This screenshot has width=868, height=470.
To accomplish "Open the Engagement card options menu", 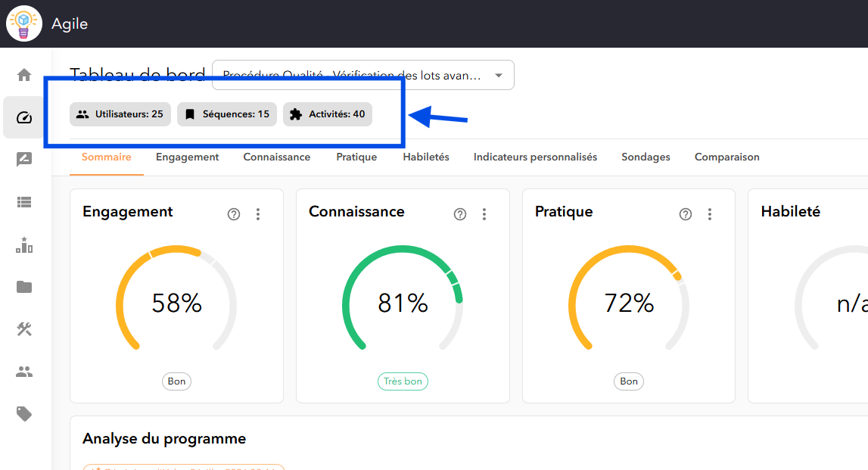I will pyautogui.click(x=258, y=214).
